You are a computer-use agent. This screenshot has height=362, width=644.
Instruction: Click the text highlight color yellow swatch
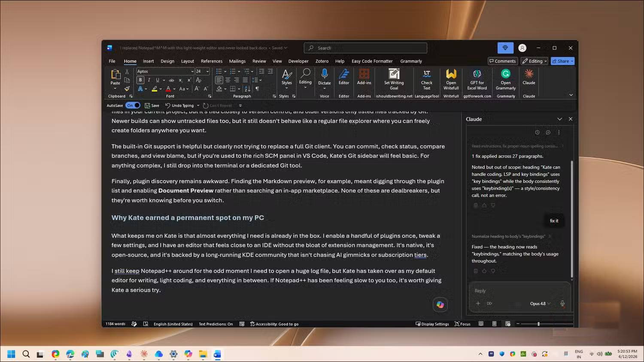[x=154, y=89]
